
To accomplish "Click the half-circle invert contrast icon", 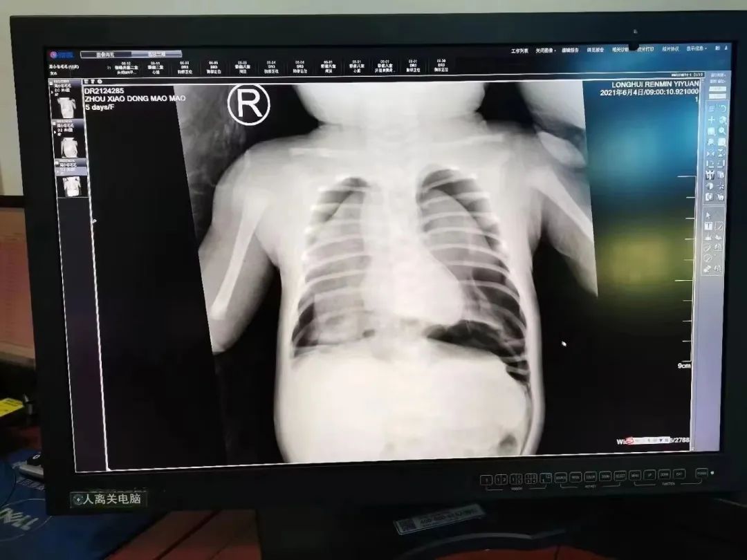I will coord(711,186).
